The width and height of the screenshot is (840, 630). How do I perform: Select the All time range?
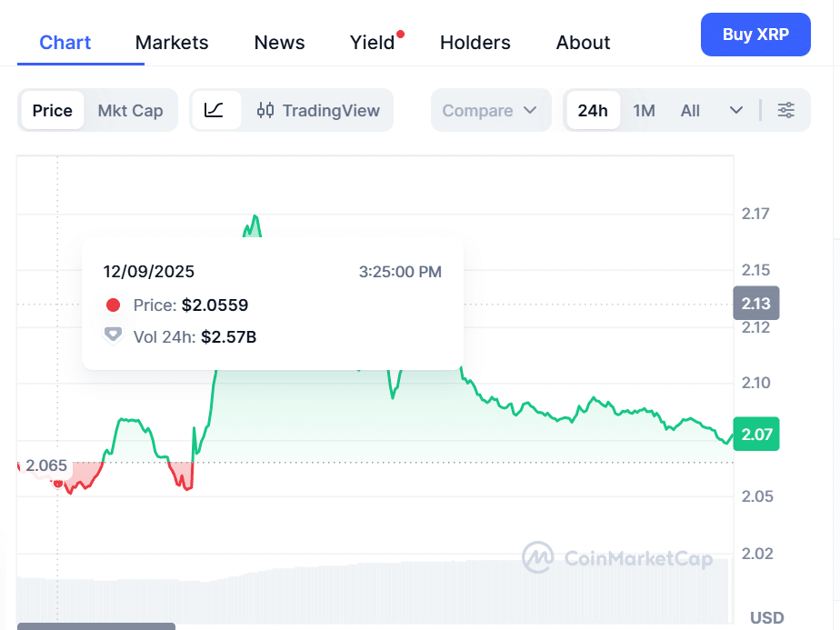pyautogui.click(x=690, y=110)
